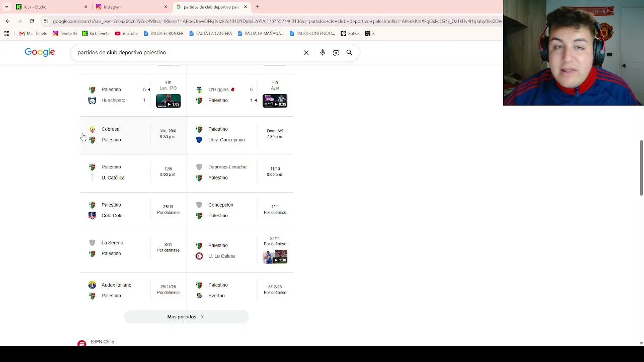Select the O'Higgins team name
The image size is (644, 362).
218,89
